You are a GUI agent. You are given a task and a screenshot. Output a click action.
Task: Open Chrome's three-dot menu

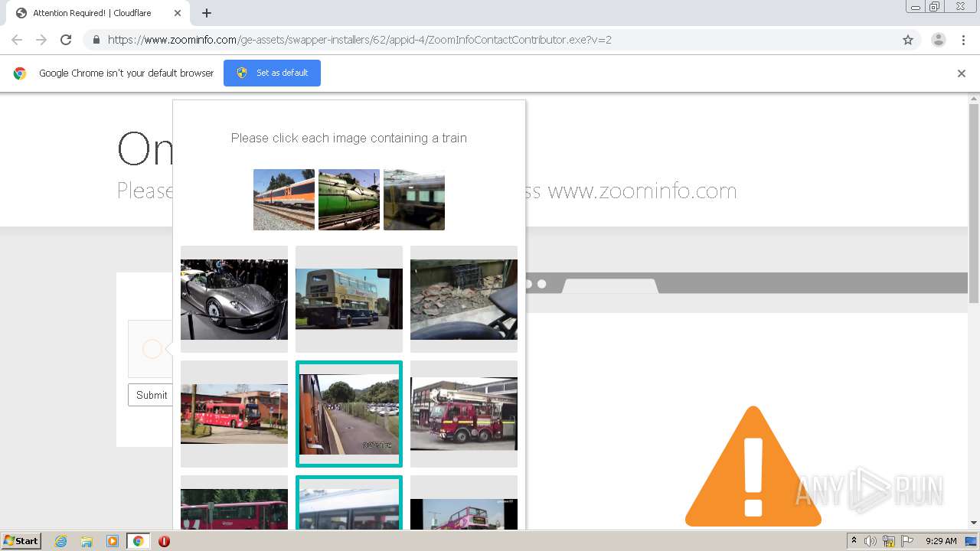[x=963, y=40]
